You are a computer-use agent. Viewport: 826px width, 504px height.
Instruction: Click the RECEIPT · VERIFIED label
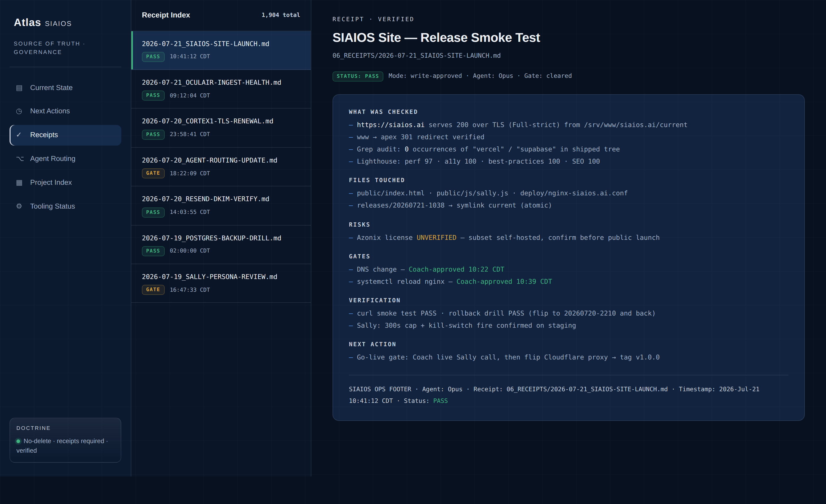(x=373, y=19)
